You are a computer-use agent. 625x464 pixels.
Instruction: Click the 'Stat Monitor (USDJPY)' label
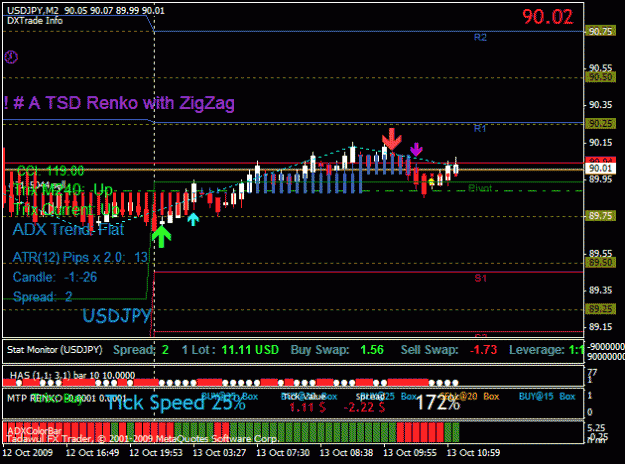click(x=55, y=350)
